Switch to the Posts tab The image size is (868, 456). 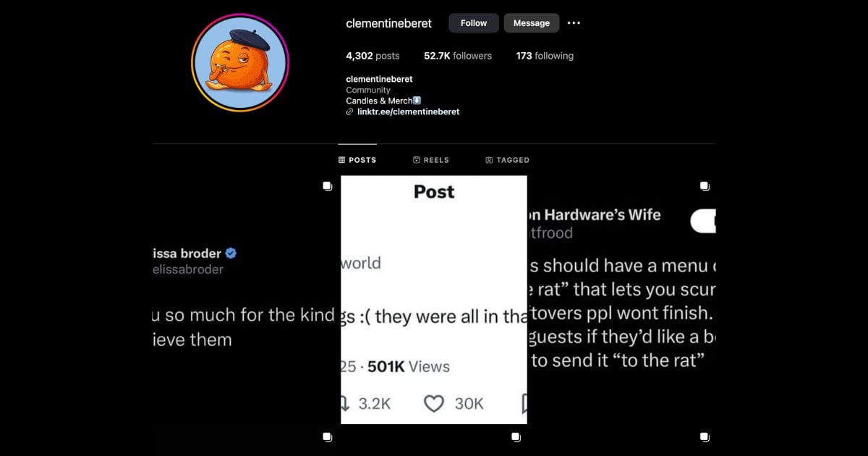click(357, 160)
